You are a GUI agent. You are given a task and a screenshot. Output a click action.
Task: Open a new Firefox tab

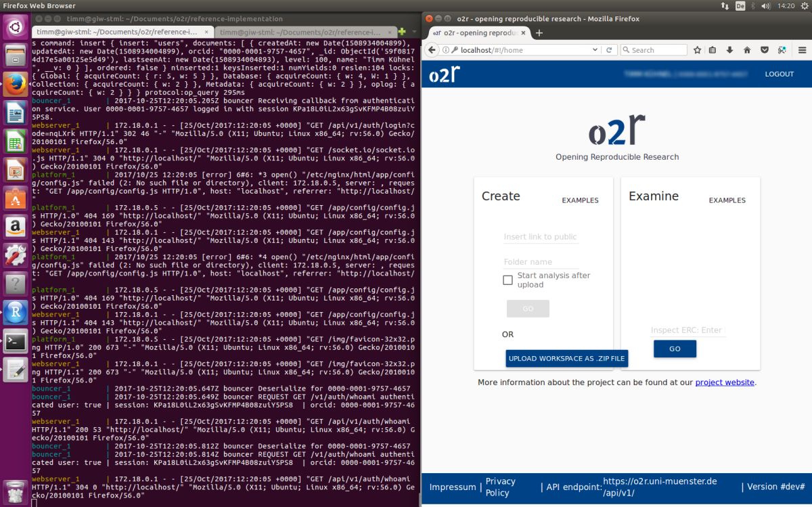coord(539,32)
